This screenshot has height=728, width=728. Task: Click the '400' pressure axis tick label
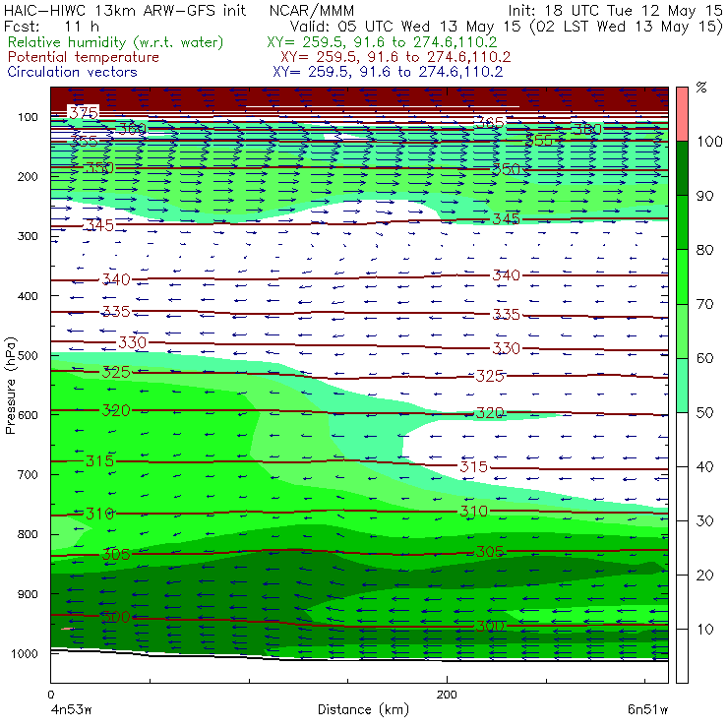tap(28, 296)
